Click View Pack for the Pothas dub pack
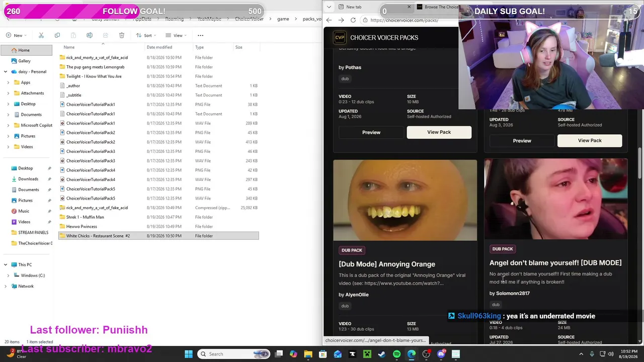The height and width of the screenshot is (362, 644). point(439,132)
